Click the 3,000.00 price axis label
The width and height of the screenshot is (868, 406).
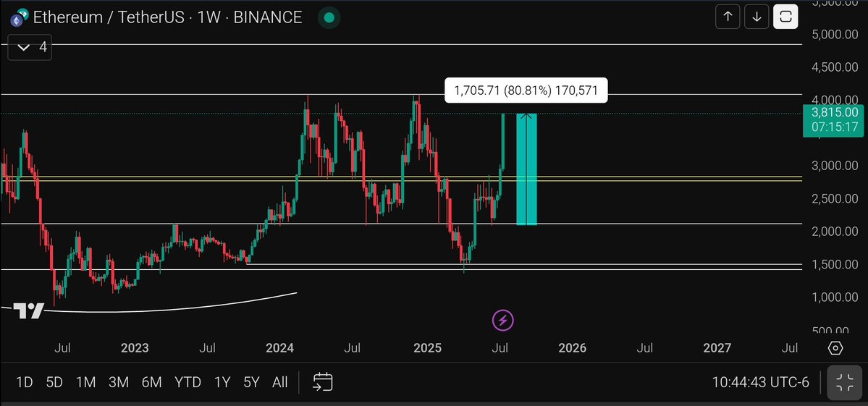(835, 166)
